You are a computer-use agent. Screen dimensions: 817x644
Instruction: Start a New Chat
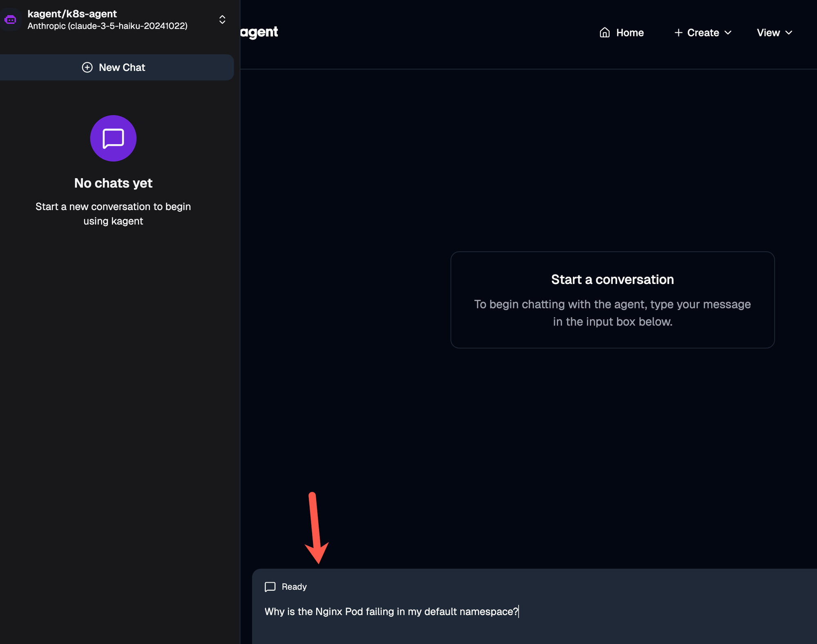click(x=122, y=67)
